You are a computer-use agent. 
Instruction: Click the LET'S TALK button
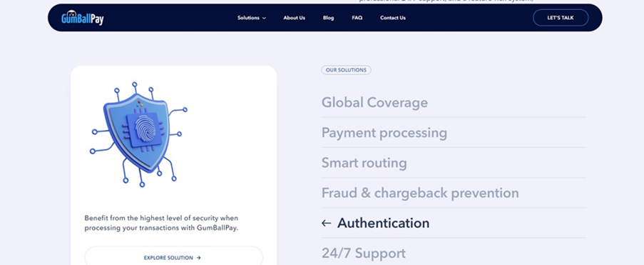pyautogui.click(x=561, y=18)
